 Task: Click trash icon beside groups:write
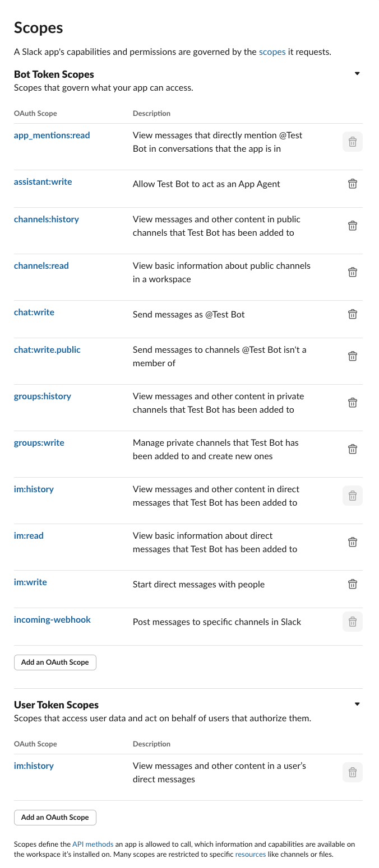tap(353, 449)
